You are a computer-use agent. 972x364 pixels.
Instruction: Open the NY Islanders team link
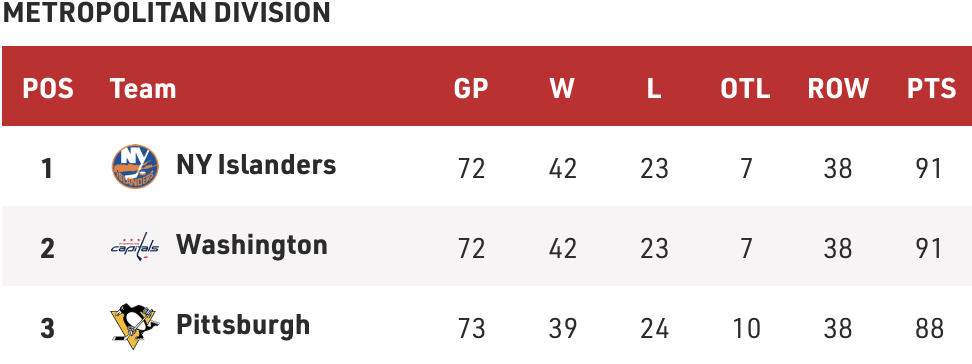256,166
